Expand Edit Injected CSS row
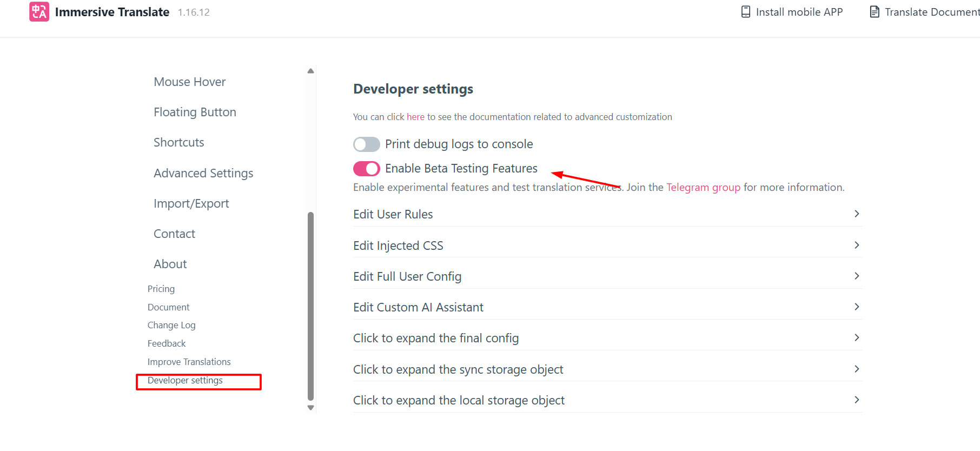This screenshot has width=980, height=451. pos(607,246)
